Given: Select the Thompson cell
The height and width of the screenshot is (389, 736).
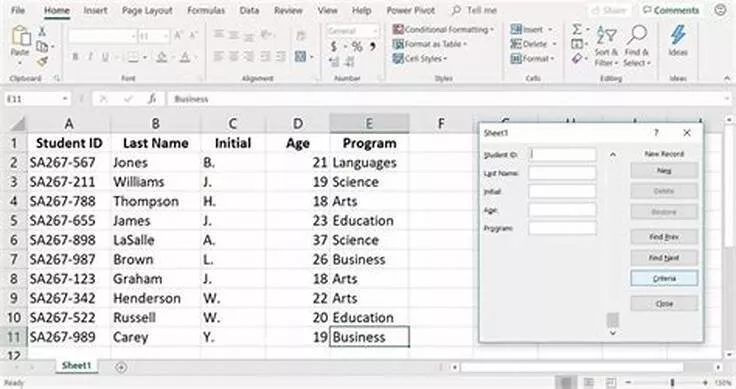Looking at the screenshot, I should coord(156,201).
